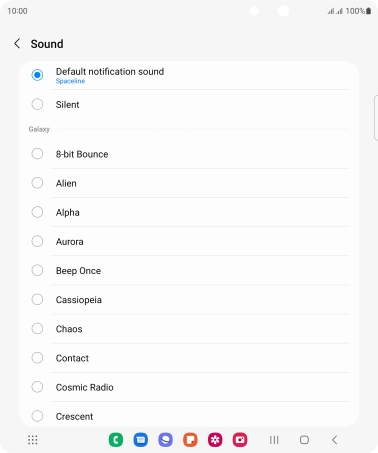Screen dimensions: 378x453
Task: Open the edge panel handle
Action: point(376,118)
